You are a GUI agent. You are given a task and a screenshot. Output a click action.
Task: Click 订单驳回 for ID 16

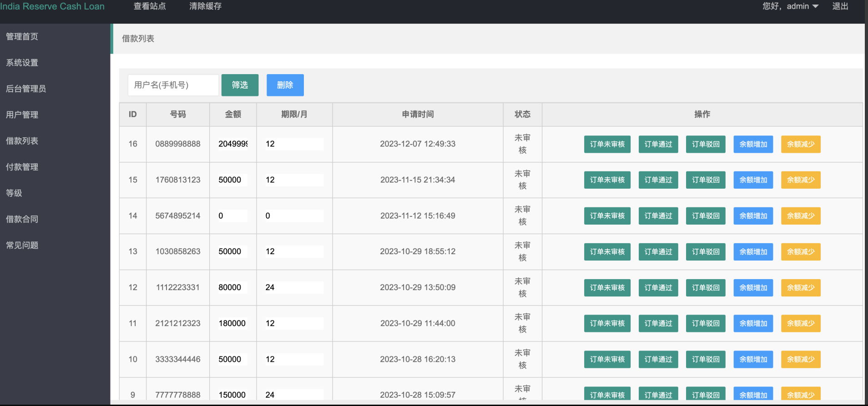[706, 144]
